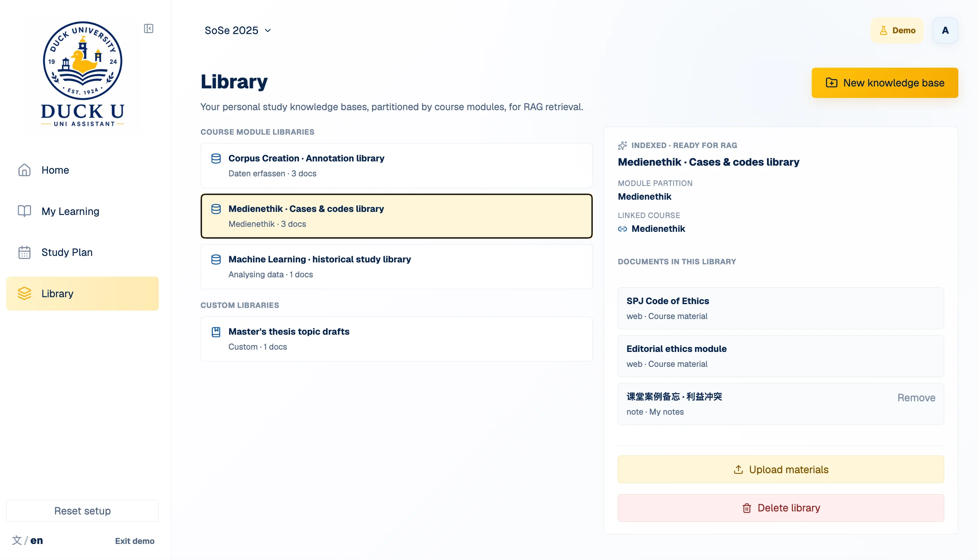Click the linked course Medienethik text
Screen dimensions: 979x560
tap(658, 229)
